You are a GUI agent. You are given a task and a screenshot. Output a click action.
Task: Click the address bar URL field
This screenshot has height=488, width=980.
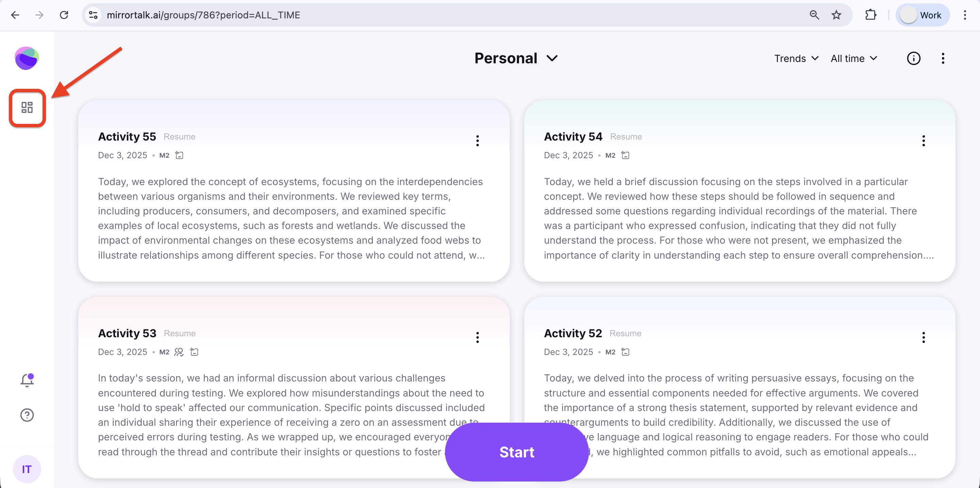pos(419,15)
